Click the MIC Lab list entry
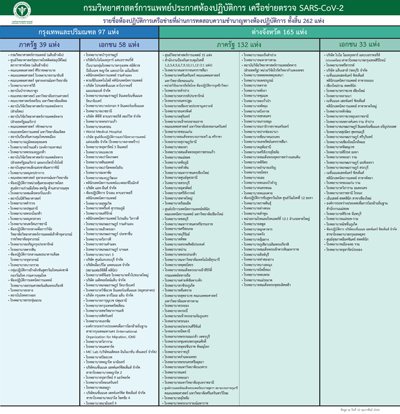 tap(121, 352)
